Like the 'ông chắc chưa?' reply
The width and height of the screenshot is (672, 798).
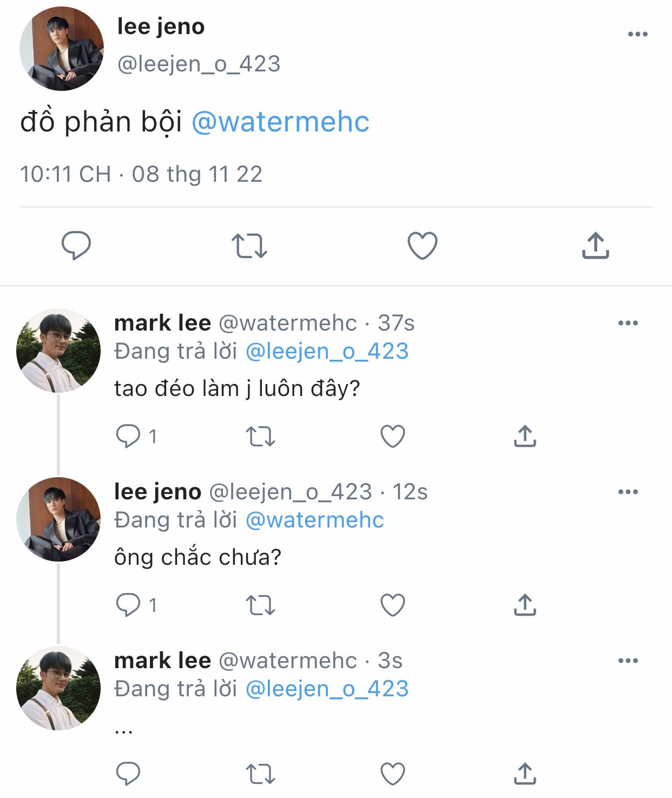pos(393,605)
